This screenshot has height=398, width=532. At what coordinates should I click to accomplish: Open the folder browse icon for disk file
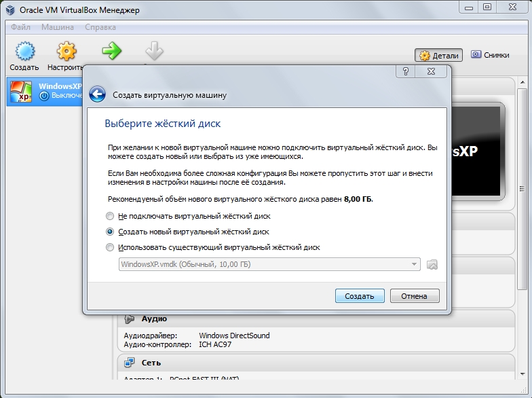pyautogui.click(x=432, y=264)
